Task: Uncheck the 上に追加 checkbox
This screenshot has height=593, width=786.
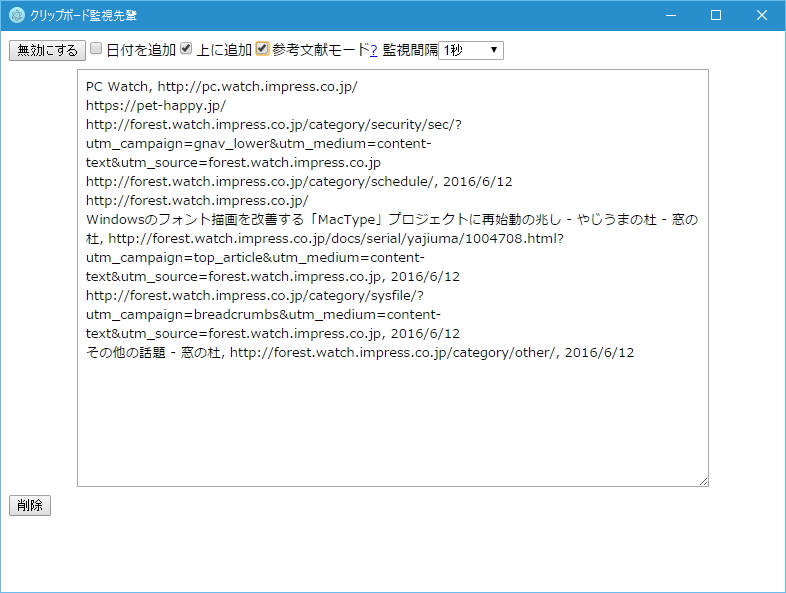Action: tap(186, 49)
